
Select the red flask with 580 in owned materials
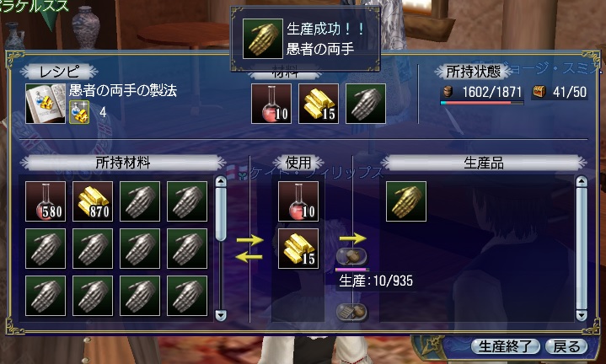[46, 201]
